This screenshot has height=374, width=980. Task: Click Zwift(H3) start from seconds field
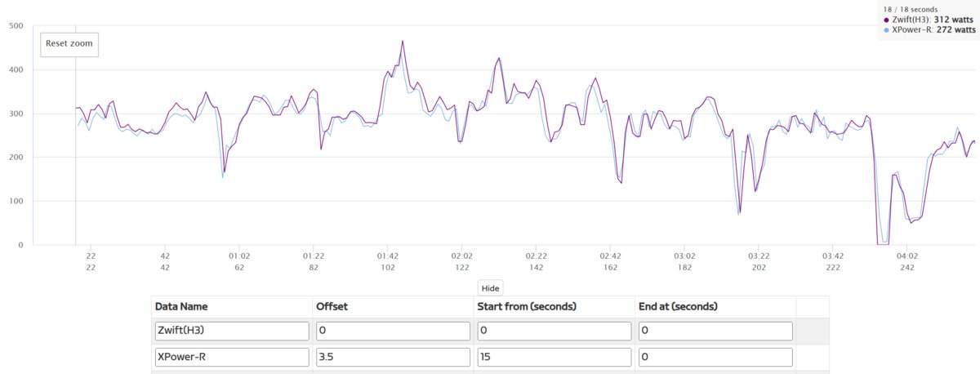pos(554,331)
